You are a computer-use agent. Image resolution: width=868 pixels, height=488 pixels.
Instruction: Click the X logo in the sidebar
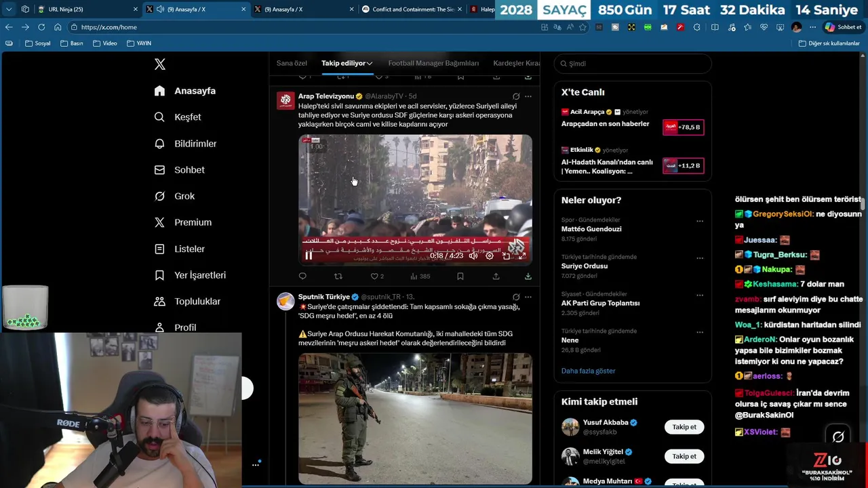click(160, 64)
